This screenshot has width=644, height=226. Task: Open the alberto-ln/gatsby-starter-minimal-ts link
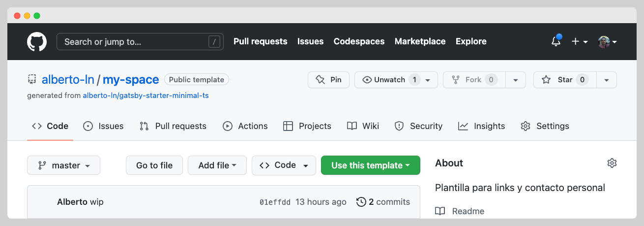(x=146, y=96)
